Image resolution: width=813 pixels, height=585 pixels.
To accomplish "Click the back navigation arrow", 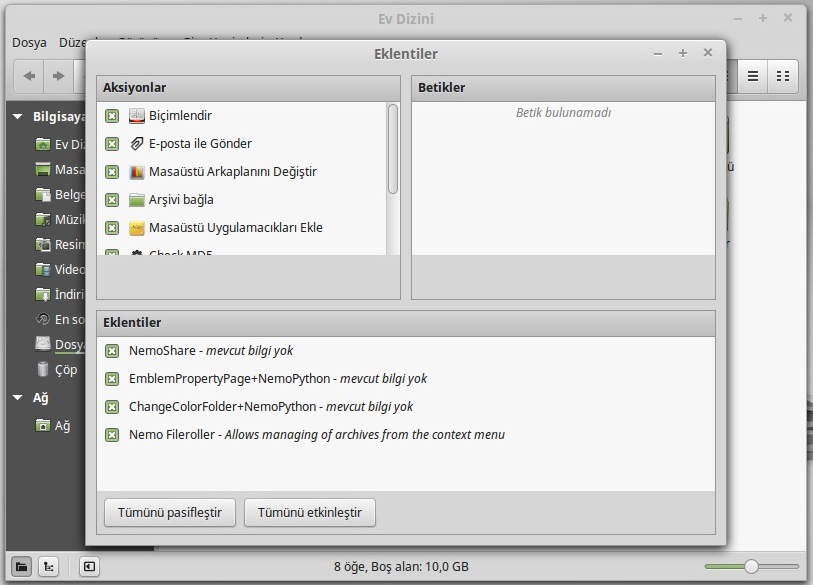I will [x=27, y=75].
